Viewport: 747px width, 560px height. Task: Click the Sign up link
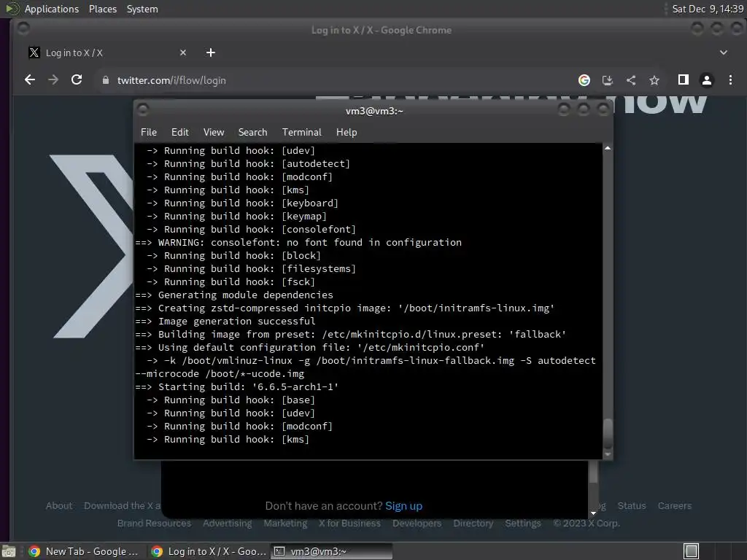(x=403, y=506)
